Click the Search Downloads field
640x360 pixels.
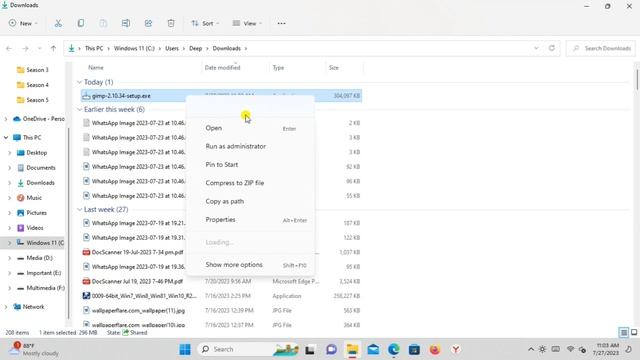point(601,48)
